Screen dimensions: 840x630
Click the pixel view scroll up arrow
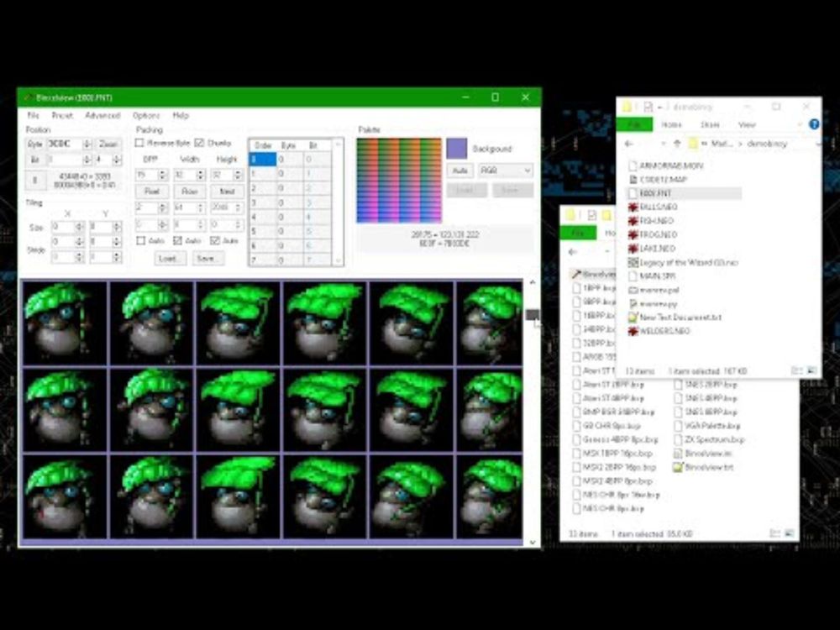(x=533, y=282)
